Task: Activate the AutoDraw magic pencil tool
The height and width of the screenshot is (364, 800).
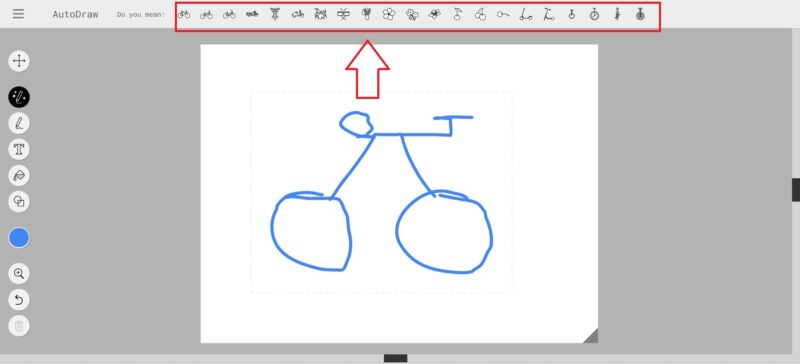Action: (19, 96)
